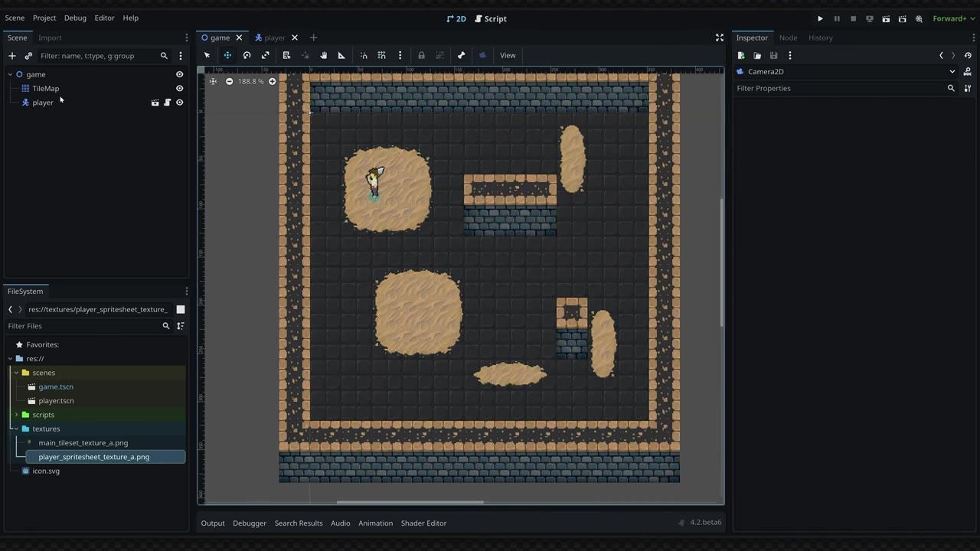Screen dimensions: 980x551
Task: Load an existing resource in Inspector
Action: pyautogui.click(x=757, y=55)
